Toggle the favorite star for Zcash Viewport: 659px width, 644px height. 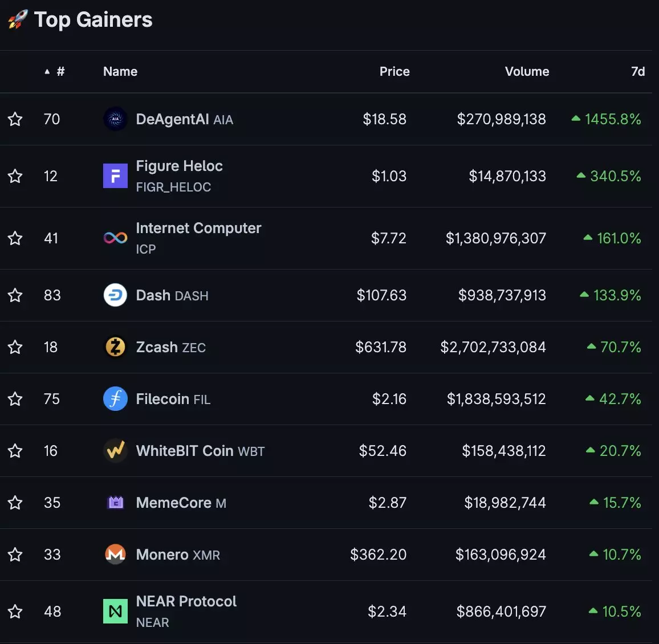(x=15, y=347)
